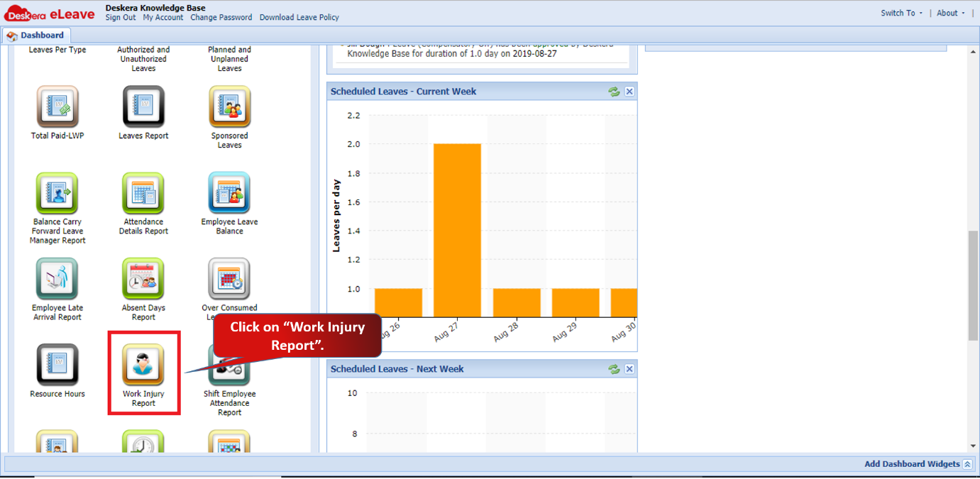Click the Scheduled Leaves - Next Week title
The image size is (980, 479).
(397, 369)
